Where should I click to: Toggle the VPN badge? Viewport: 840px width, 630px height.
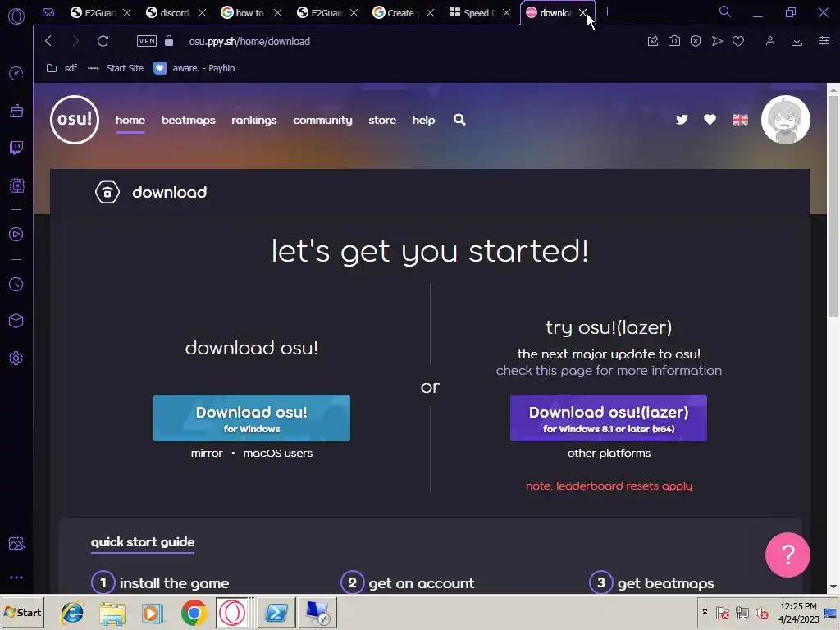click(147, 41)
